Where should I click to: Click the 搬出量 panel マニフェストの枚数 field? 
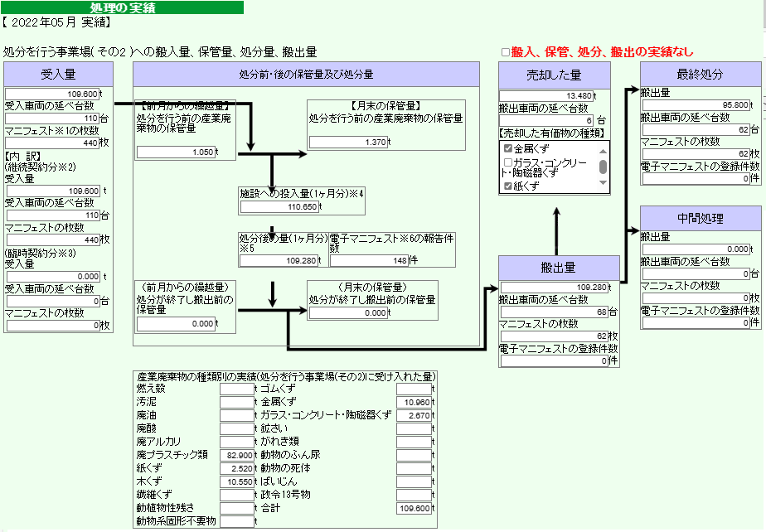point(555,336)
